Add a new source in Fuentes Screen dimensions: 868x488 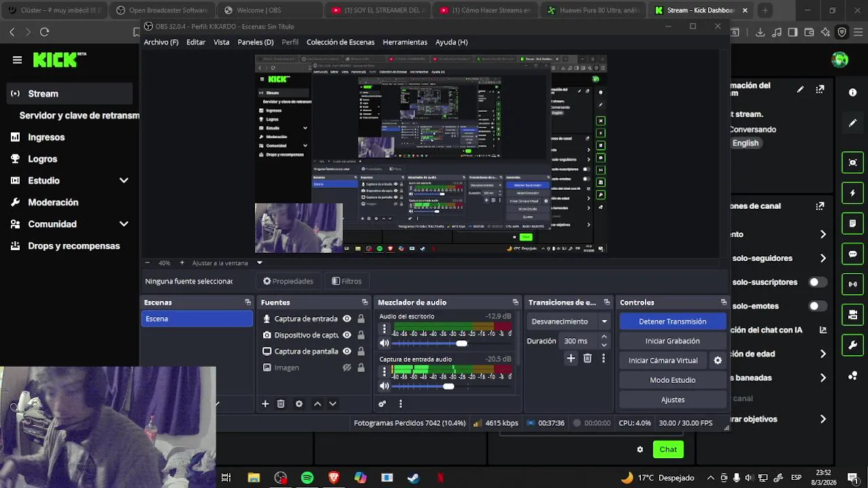[x=265, y=404]
